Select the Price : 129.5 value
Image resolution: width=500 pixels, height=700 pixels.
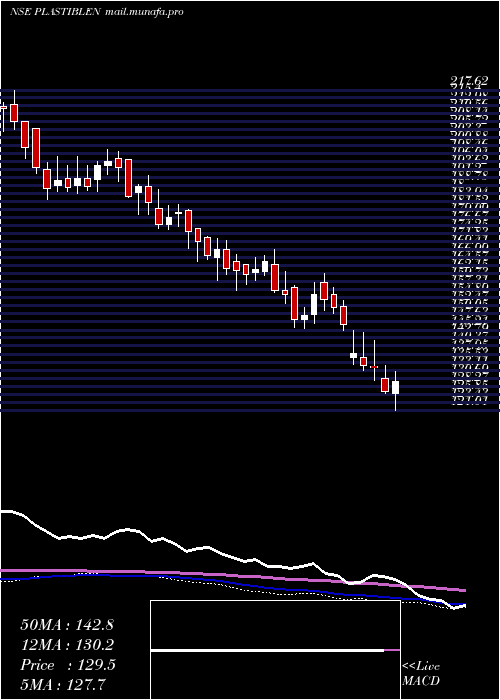pos(68,665)
